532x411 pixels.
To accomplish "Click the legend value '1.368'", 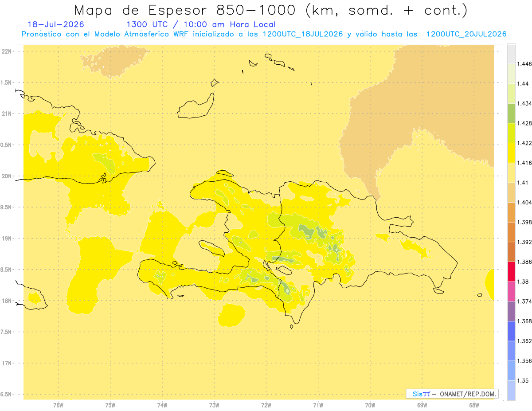I will (x=524, y=321).
